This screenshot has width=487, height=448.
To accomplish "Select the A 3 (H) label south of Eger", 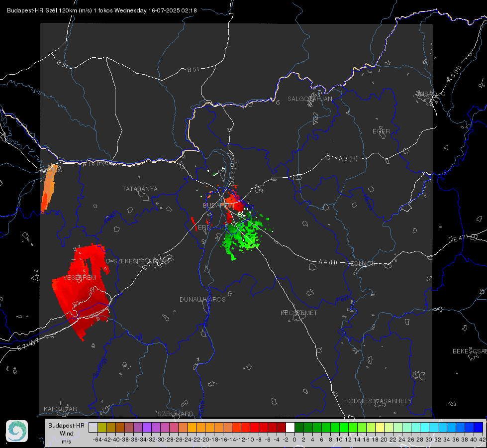I will pyautogui.click(x=348, y=159).
